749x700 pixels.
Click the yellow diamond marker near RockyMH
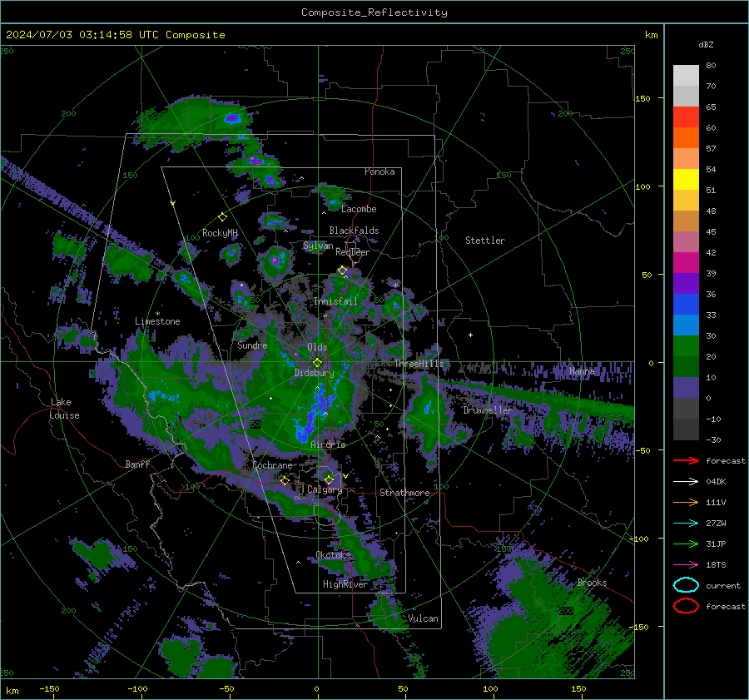pyautogui.click(x=222, y=217)
